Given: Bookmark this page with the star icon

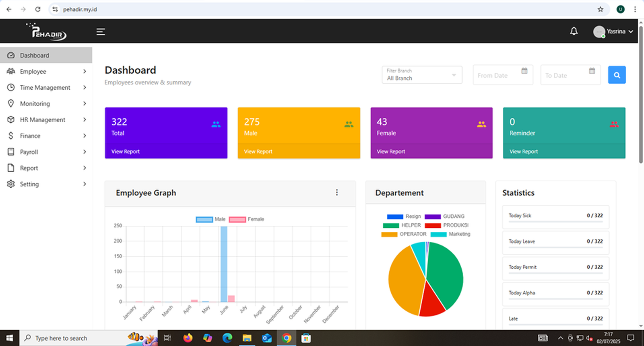Looking at the screenshot, I should point(601,9).
